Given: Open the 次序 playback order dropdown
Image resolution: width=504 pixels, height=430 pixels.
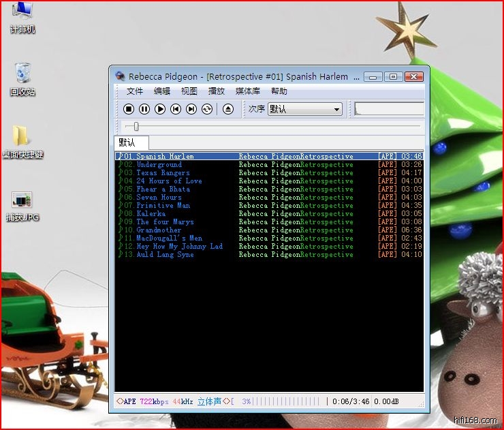Looking at the screenshot, I should [x=304, y=109].
